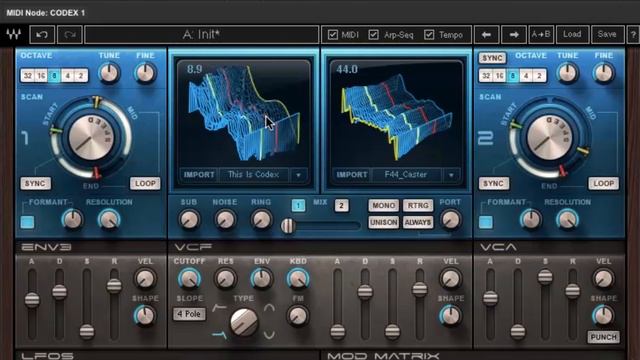This screenshot has height=360, width=640.
Task: Click mix oscillator 2 button
Action: [x=342, y=205]
